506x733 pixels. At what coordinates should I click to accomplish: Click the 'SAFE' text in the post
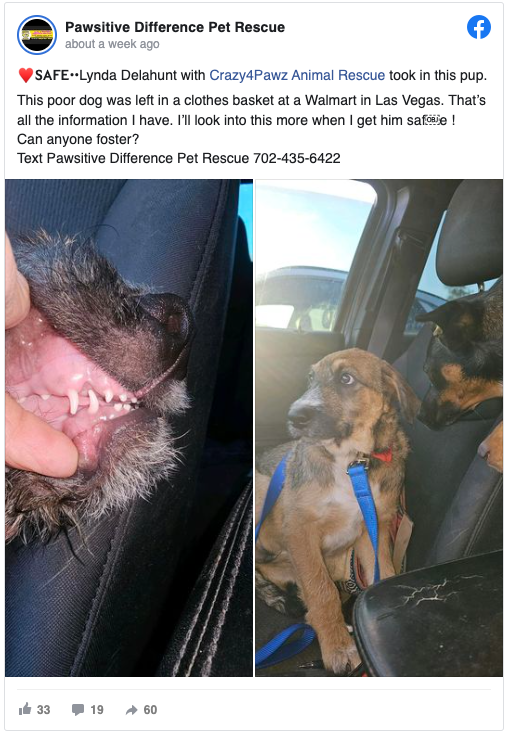51,75
